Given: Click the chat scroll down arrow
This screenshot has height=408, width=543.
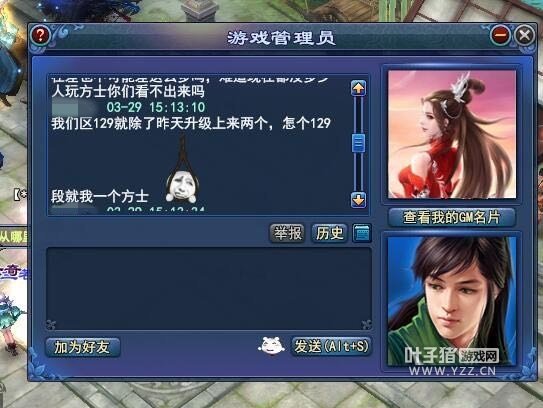Looking at the screenshot, I should point(358,200).
